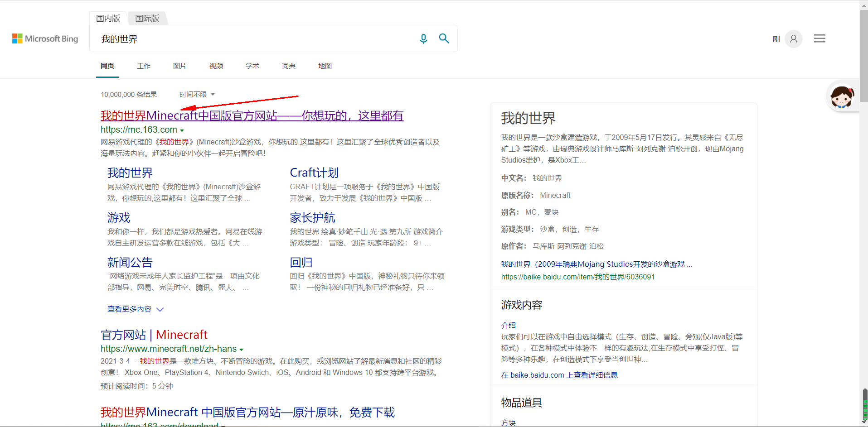Select the 工作 search tab
868x427 pixels.
coord(144,66)
